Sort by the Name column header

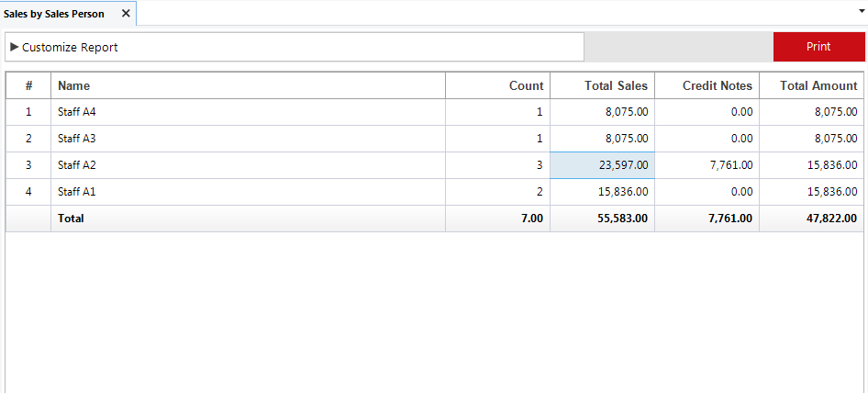[248, 85]
